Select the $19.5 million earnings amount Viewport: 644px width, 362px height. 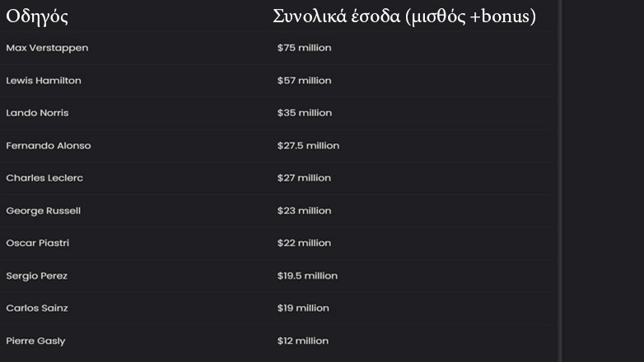(307, 276)
